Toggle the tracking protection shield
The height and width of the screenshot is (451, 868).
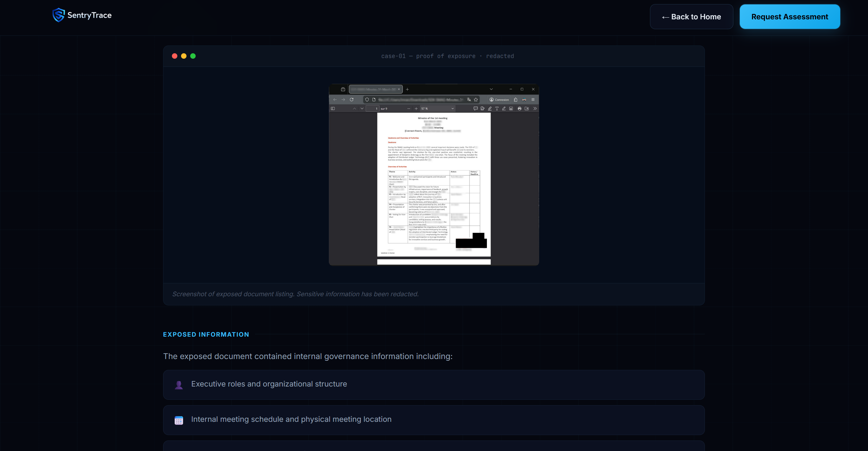tap(367, 100)
